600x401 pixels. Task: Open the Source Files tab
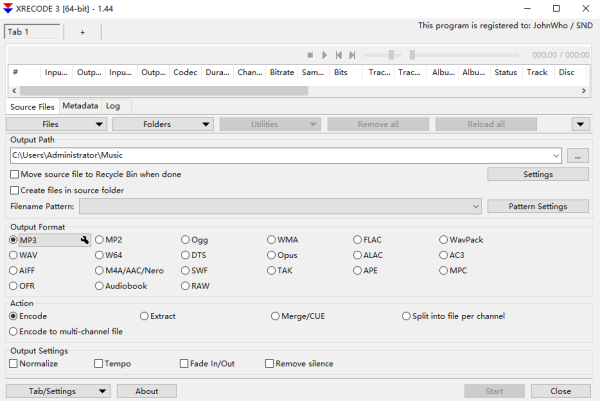[32, 107]
